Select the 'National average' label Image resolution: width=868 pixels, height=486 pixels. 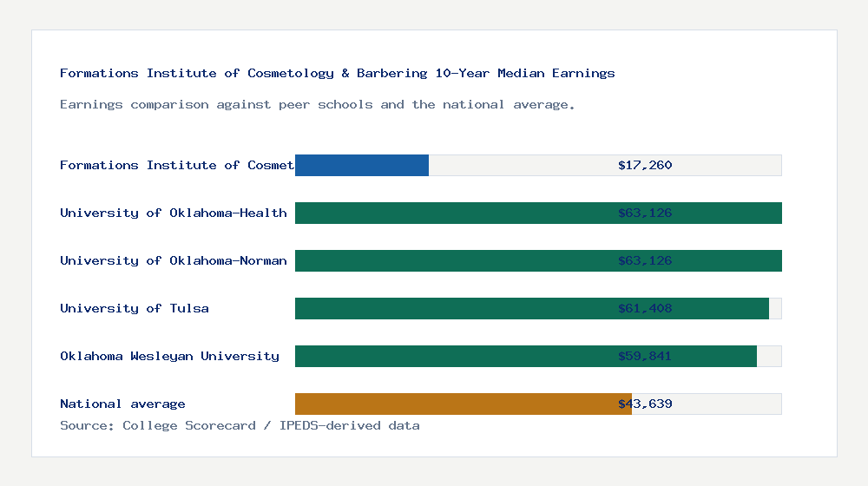[122, 404]
